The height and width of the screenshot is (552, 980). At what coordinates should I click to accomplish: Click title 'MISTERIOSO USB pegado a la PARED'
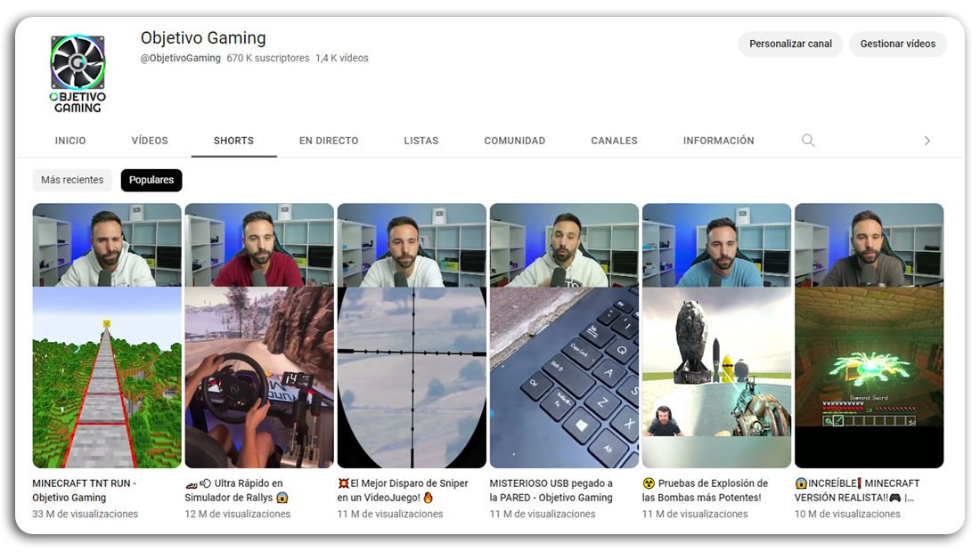tap(551, 491)
